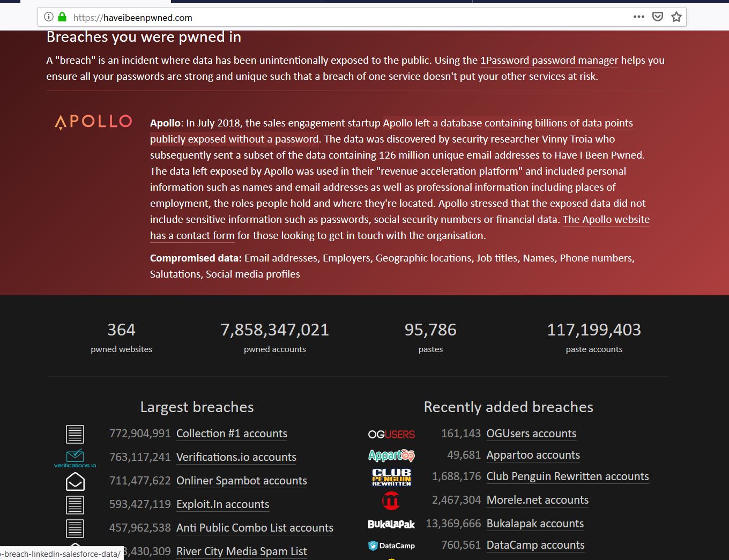
Task: Click the 2,467,304 Morele.net count
Action: (457, 500)
